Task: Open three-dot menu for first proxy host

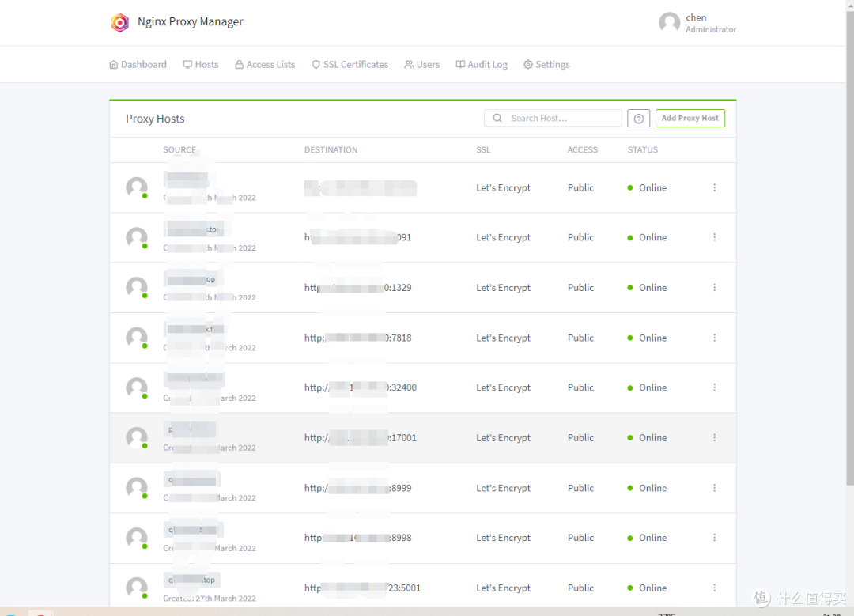Action: point(714,188)
